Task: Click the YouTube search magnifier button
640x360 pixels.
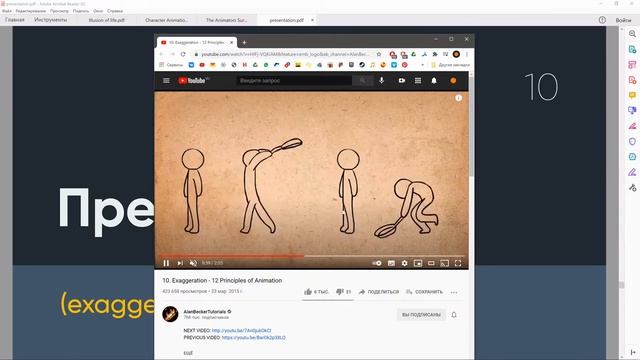Action: tap(362, 81)
